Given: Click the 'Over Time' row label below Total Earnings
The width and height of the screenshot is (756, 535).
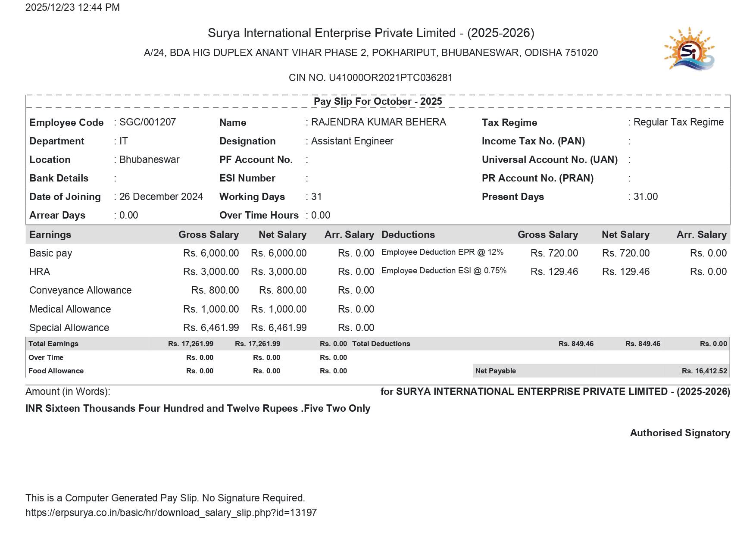Looking at the screenshot, I should coord(46,357).
